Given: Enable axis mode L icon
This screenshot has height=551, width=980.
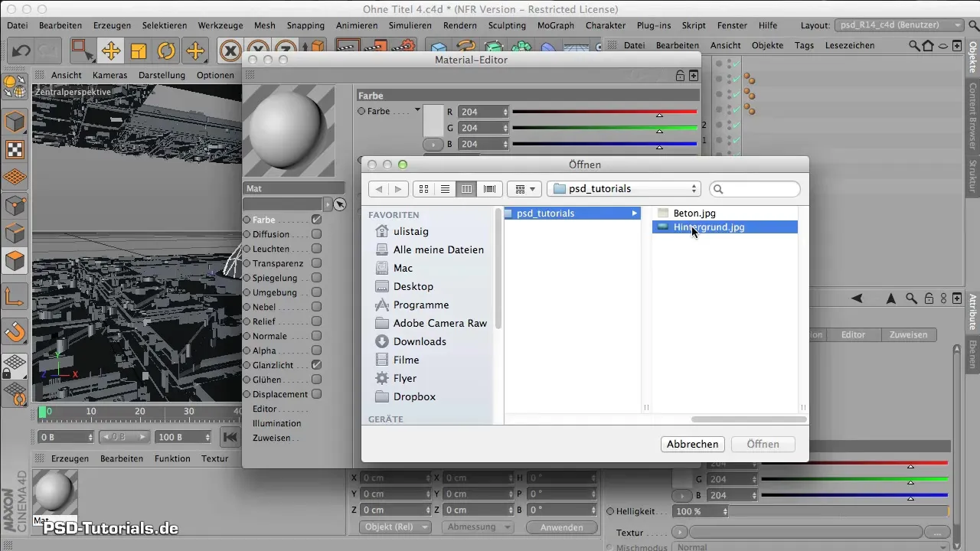Looking at the screenshot, I should coord(15,297).
